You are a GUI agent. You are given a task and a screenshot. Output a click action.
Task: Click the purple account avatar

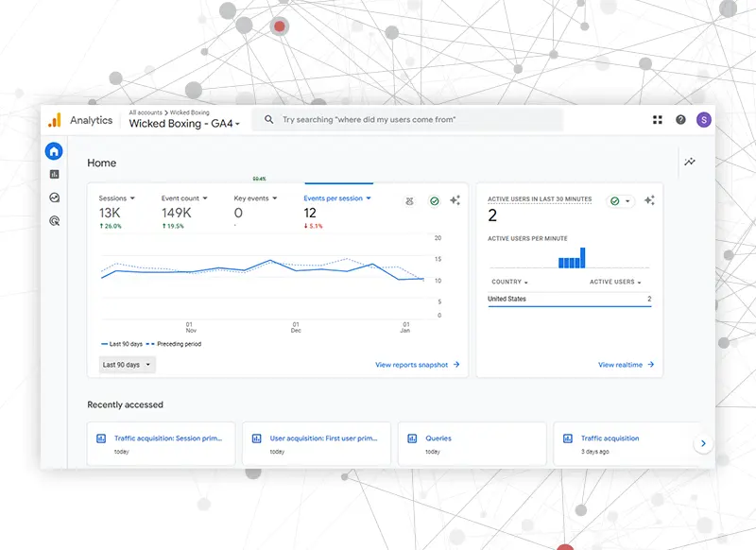point(703,120)
